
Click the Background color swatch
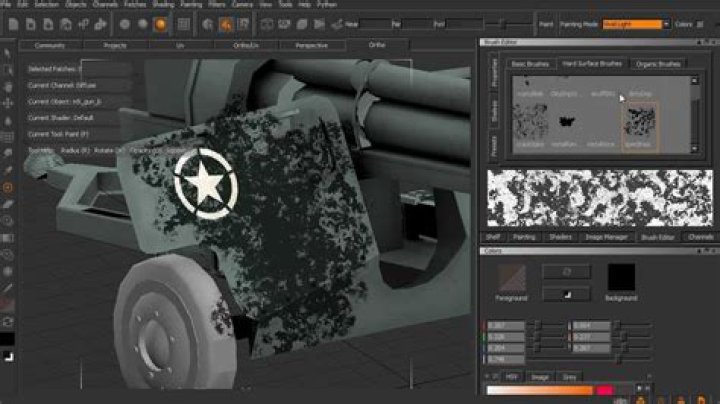tap(621, 277)
